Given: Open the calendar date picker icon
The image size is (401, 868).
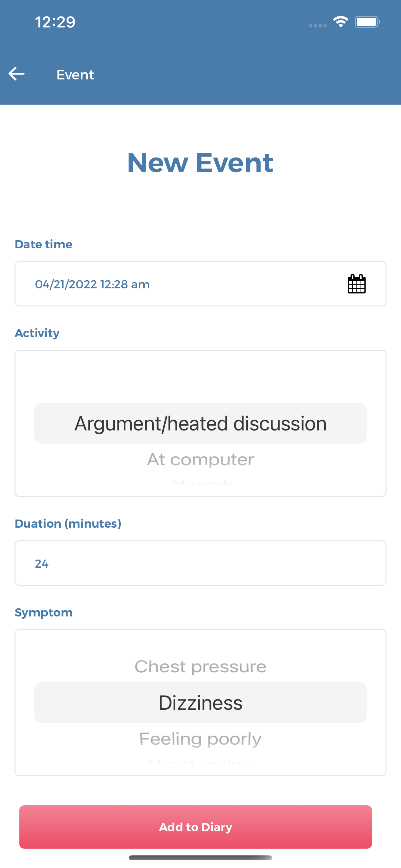Looking at the screenshot, I should (x=356, y=284).
